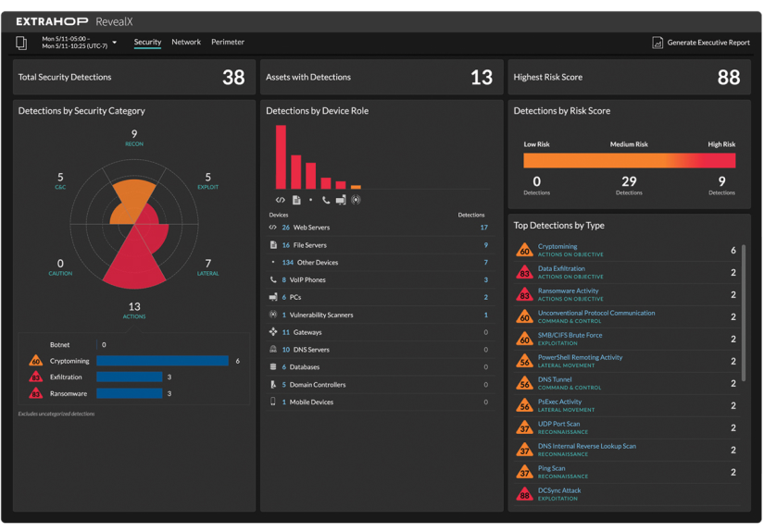The image size is (764, 532).
Task: Click the 60 risk badge next to Cryptomining bar
Action: pyautogui.click(x=35, y=361)
